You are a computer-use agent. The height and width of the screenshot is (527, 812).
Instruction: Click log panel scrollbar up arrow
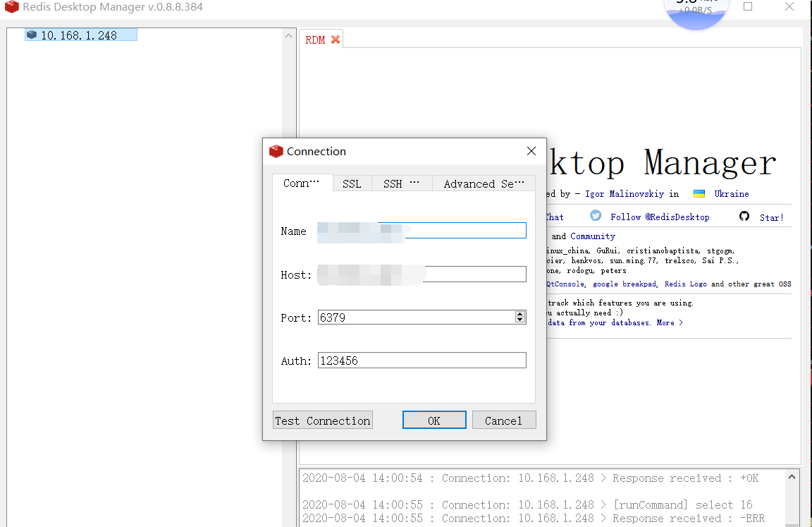[x=792, y=477]
